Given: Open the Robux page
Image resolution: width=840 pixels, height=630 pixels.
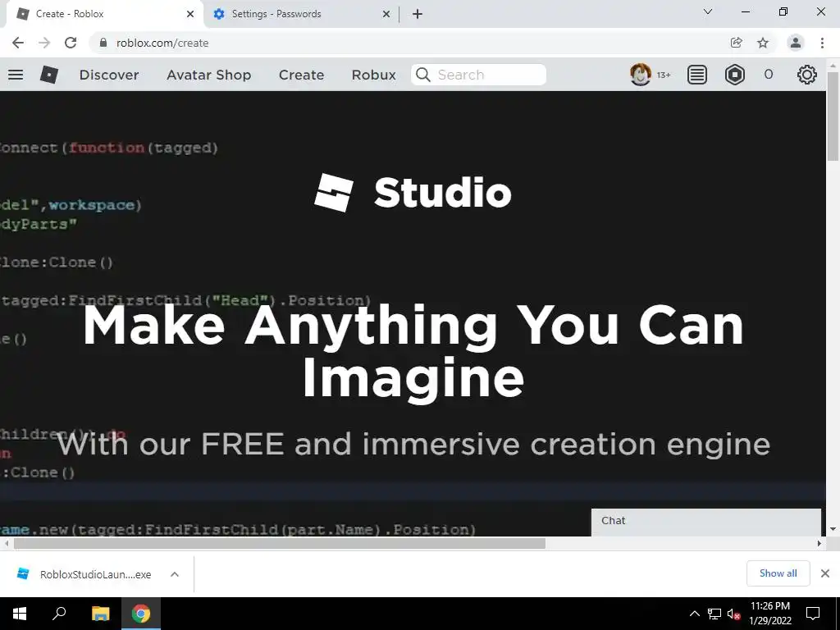Looking at the screenshot, I should [373, 75].
